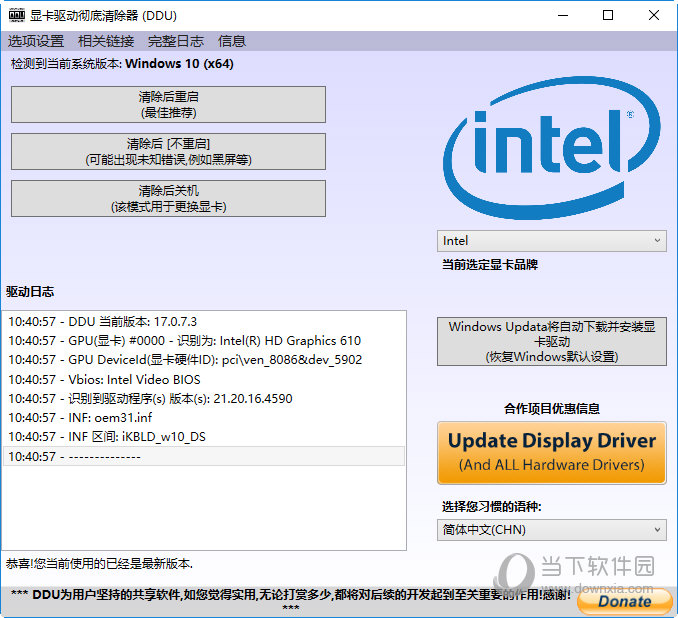Viewport: 678px width, 618px height.
Task: Select log line DDU 当前版本: 17.0.7.3
Action: 204,322
